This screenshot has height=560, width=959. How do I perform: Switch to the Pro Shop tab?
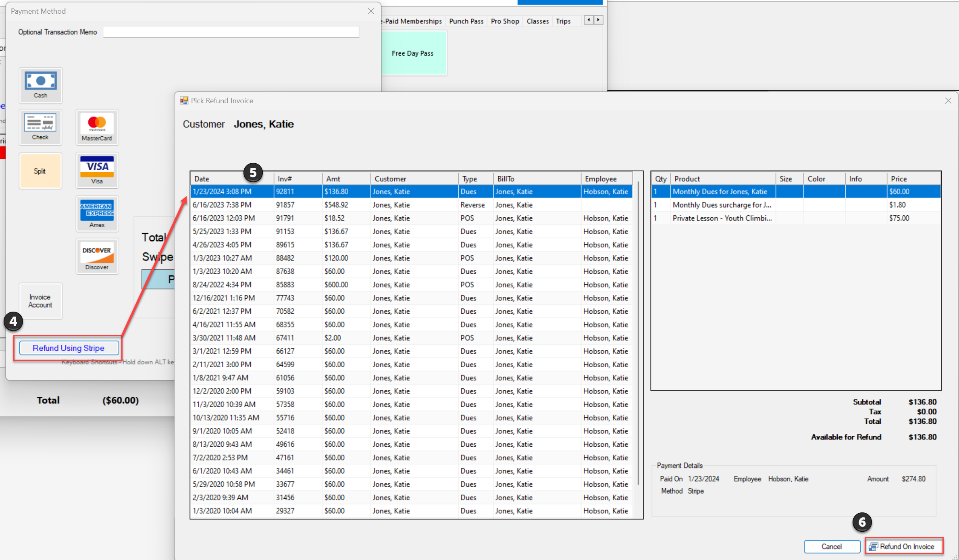point(505,21)
